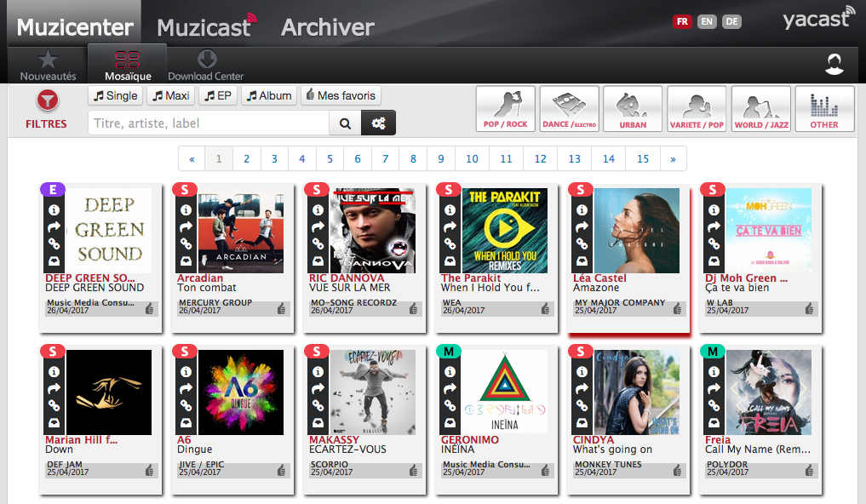Copy link of The Parakit track
Screen dimensions: 866x504
pos(450,243)
